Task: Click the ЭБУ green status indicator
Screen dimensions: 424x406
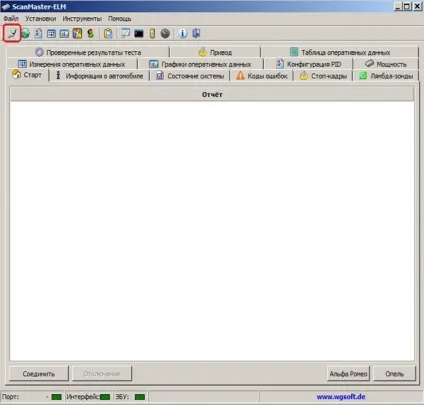Action: coord(140,397)
